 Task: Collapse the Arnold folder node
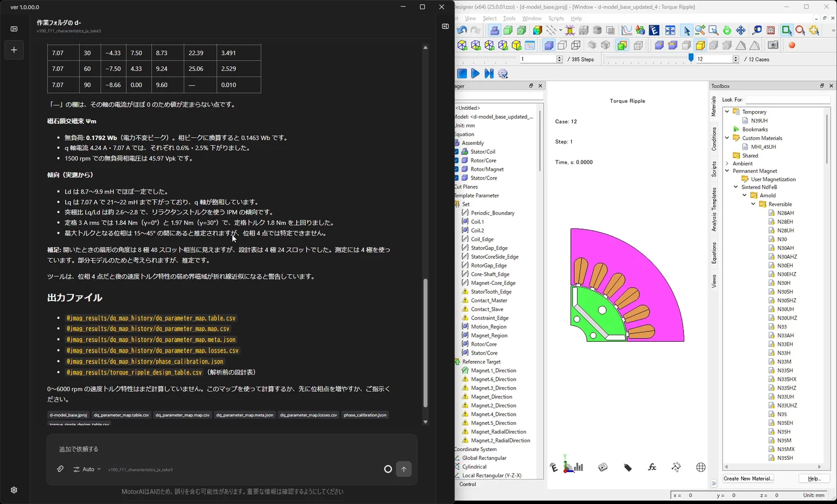click(x=745, y=195)
